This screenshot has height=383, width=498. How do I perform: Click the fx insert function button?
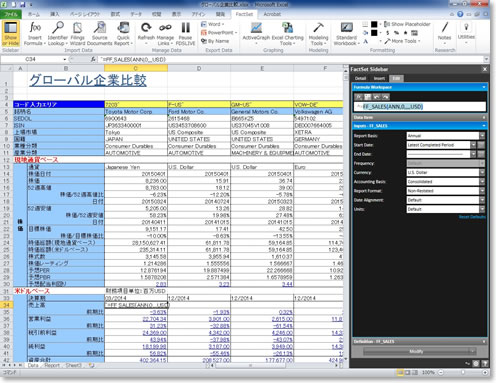(93, 59)
